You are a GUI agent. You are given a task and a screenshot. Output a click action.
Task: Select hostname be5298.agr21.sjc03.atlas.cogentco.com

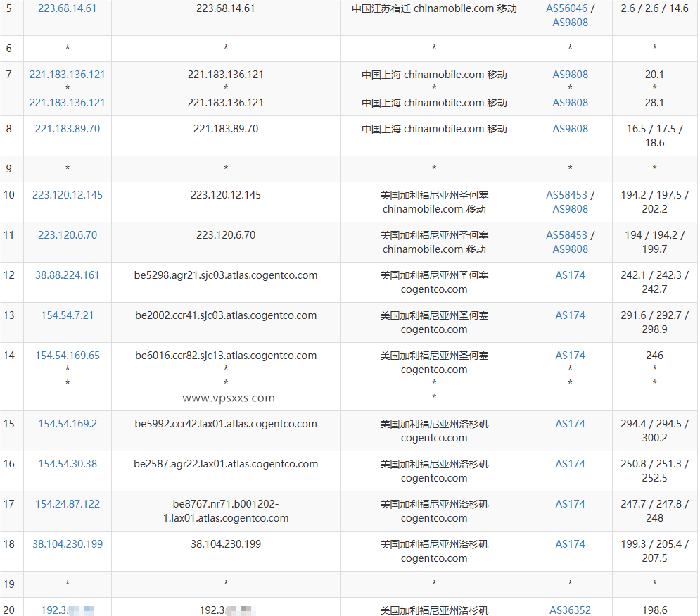(x=226, y=275)
